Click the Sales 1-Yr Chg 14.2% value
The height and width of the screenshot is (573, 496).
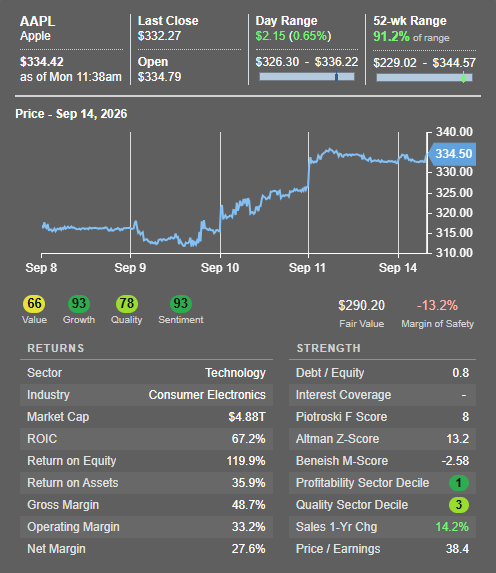tap(452, 527)
